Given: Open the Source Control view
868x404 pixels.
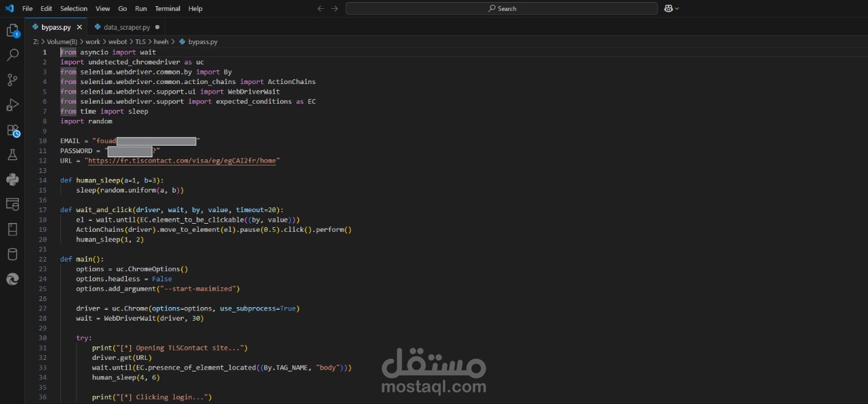Looking at the screenshot, I should pos(12,80).
